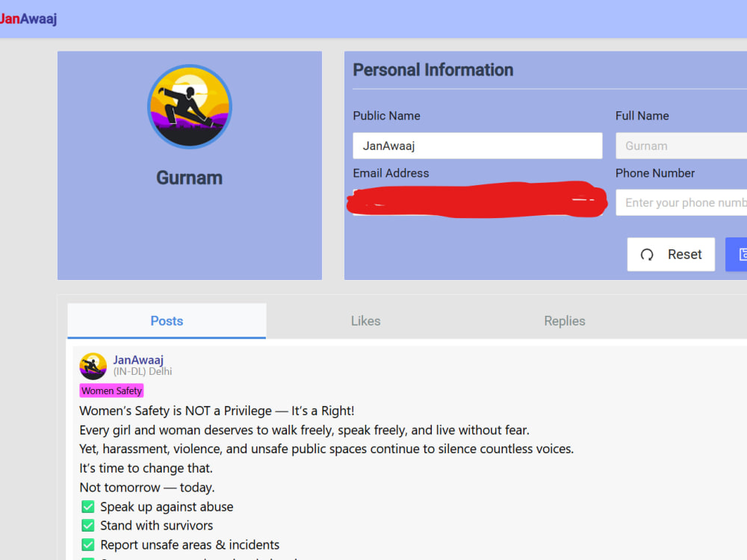Open the post author's small avatar
The image size is (747, 560).
93,366
